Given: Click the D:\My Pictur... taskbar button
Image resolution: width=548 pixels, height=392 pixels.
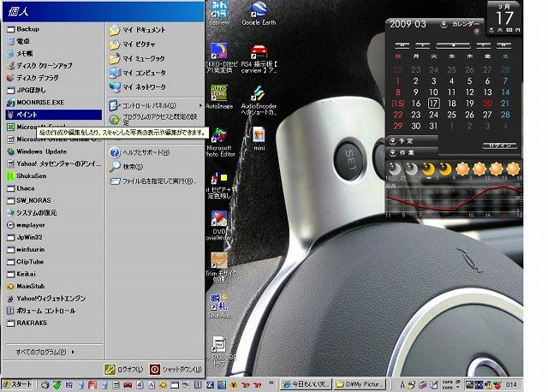Looking at the screenshot, I should [360, 384].
